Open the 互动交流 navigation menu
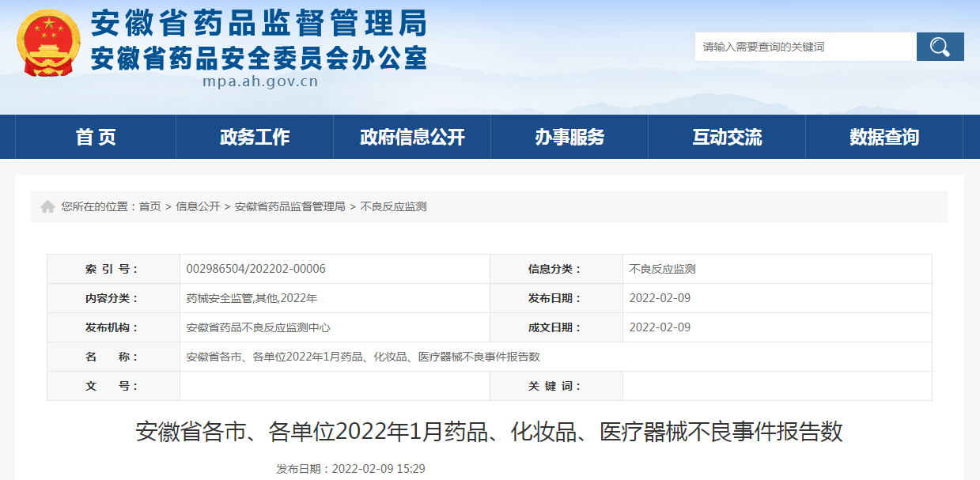980x480 pixels. 727,136
